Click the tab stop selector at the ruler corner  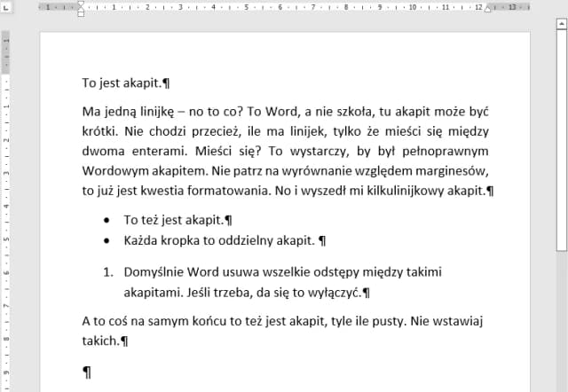pyautogui.click(x=6, y=7)
